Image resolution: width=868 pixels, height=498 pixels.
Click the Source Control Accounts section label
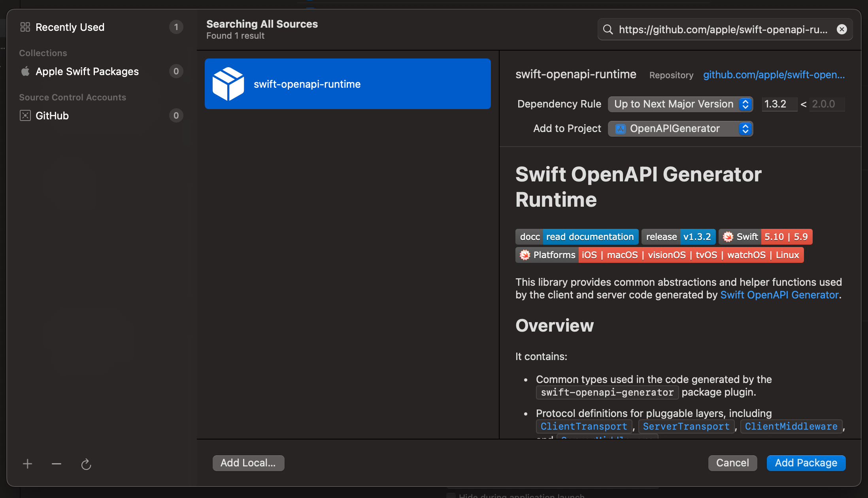pyautogui.click(x=73, y=97)
